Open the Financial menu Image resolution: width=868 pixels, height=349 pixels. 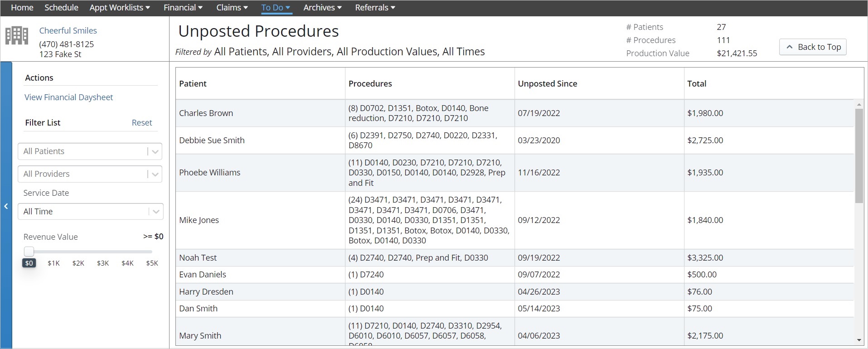coord(183,8)
